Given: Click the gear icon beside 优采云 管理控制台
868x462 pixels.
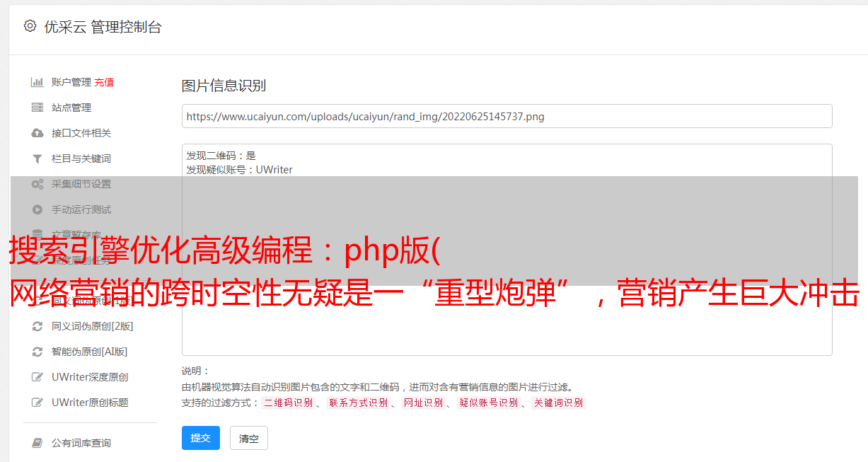Looking at the screenshot, I should pos(30,26).
